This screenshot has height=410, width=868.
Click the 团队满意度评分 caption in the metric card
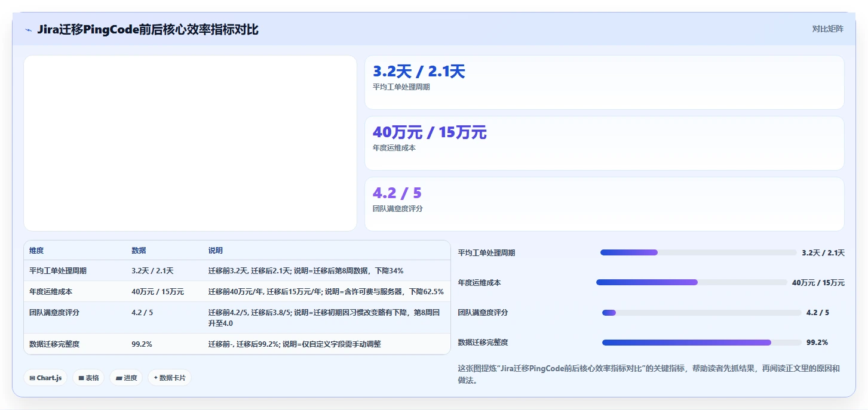397,209
